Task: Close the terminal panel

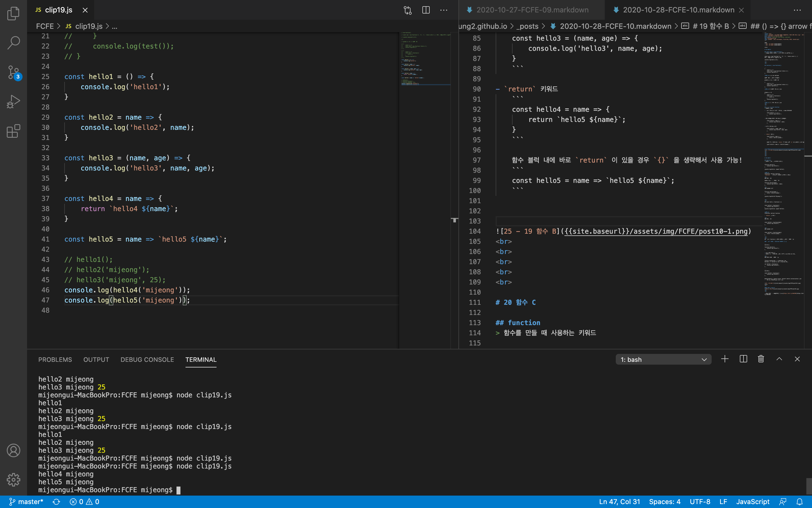Action: (797, 359)
